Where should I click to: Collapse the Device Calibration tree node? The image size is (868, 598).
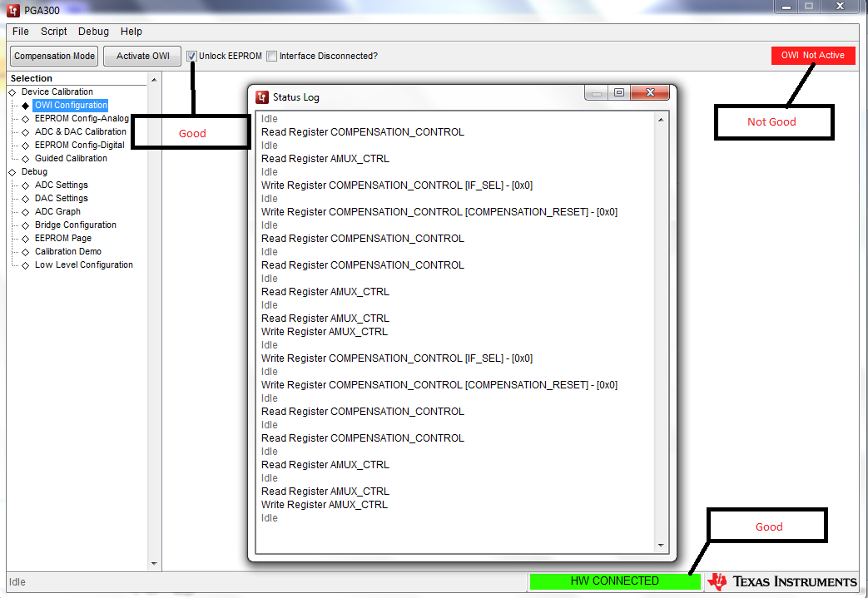(x=12, y=92)
